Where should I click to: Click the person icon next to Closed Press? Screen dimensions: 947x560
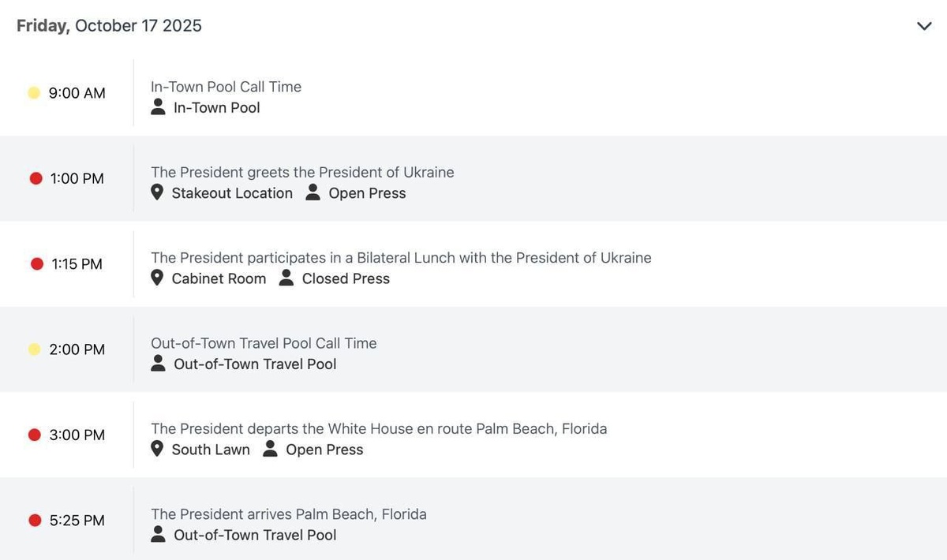(286, 278)
